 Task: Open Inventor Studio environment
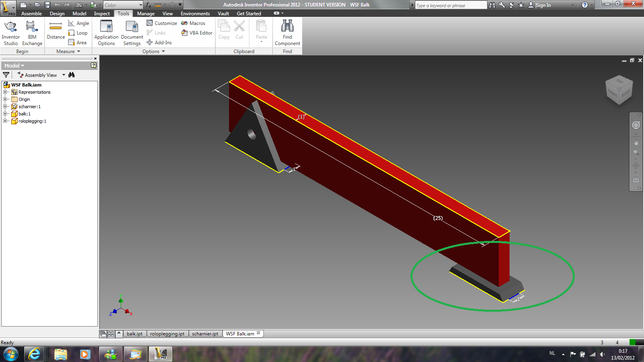pos(10,33)
